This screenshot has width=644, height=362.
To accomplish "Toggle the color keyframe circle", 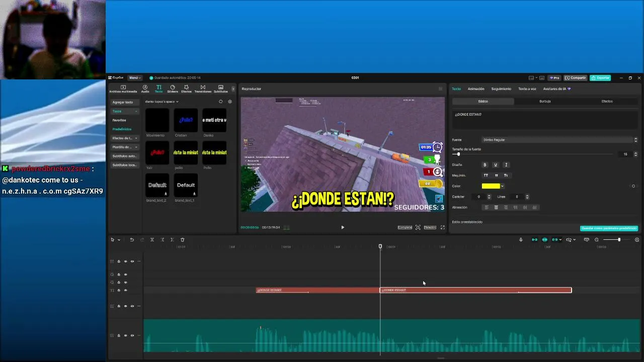I will point(633,186).
